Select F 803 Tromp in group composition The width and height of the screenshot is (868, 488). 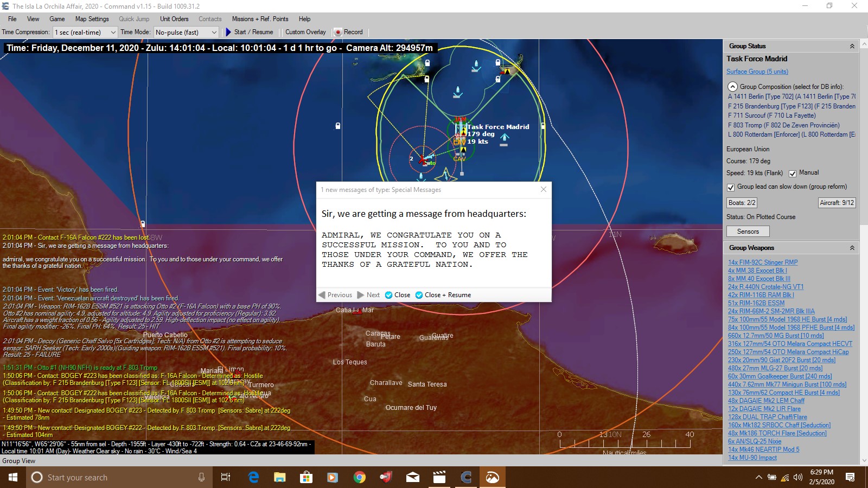[x=783, y=125]
